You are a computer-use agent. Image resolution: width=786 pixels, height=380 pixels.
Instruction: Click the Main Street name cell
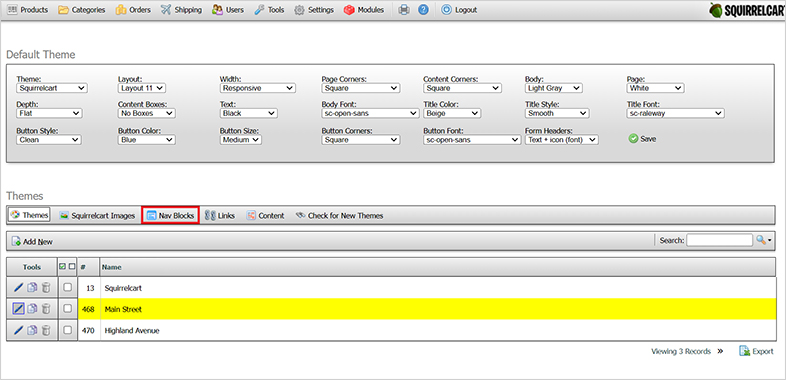click(x=438, y=309)
